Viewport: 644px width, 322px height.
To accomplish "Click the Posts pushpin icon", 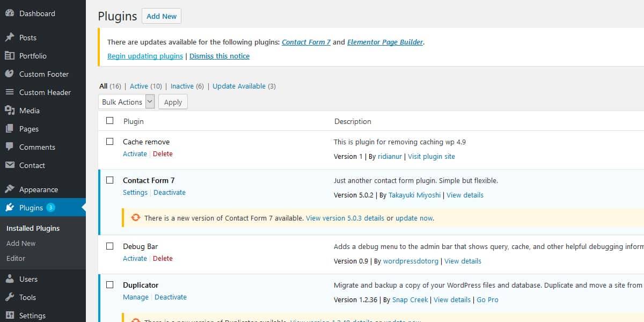I will click(x=10, y=38).
